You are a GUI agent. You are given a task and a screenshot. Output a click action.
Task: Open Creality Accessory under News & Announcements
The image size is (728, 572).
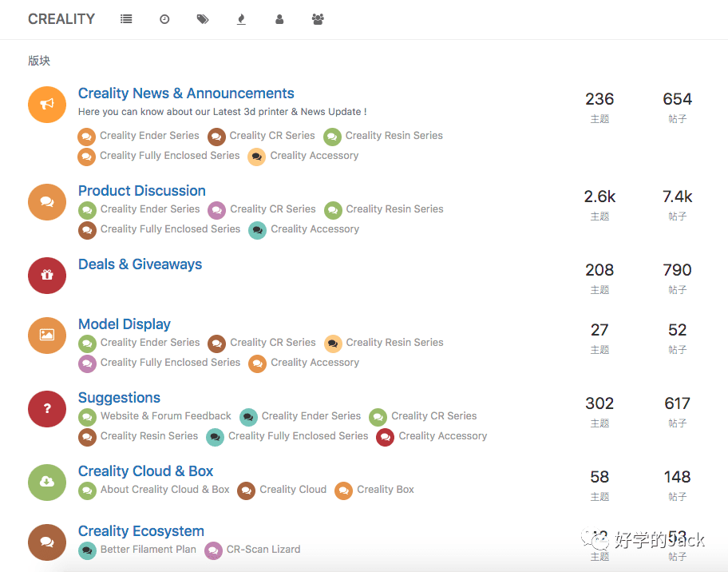pos(315,156)
